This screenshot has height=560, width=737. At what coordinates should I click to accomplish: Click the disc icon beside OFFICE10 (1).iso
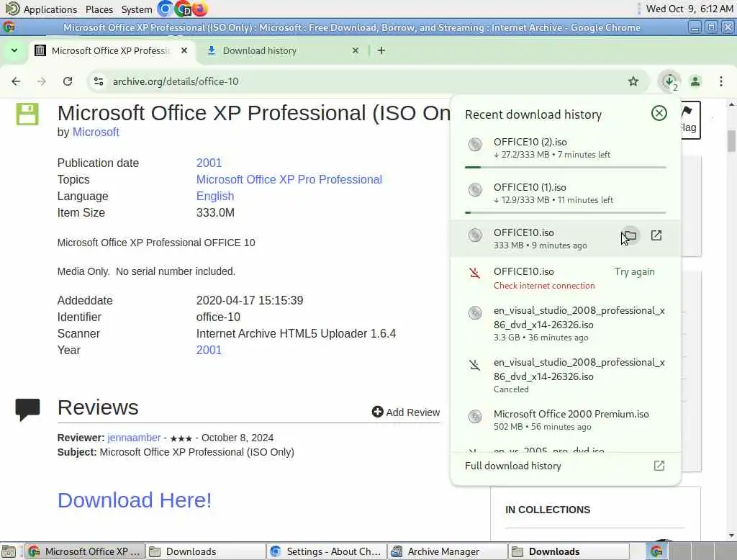pyautogui.click(x=475, y=189)
